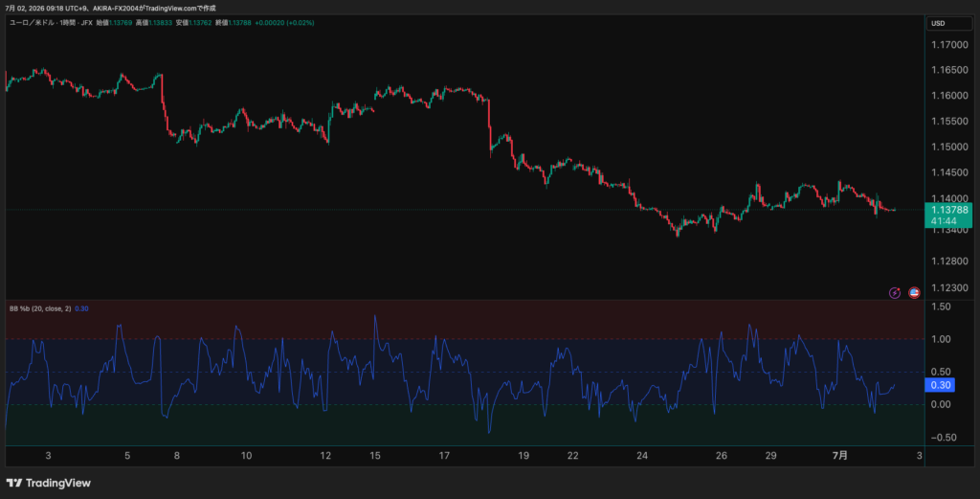Click the TradingView logo at bottom left
The height and width of the screenshot is (499, 980).
click(48, 483)
